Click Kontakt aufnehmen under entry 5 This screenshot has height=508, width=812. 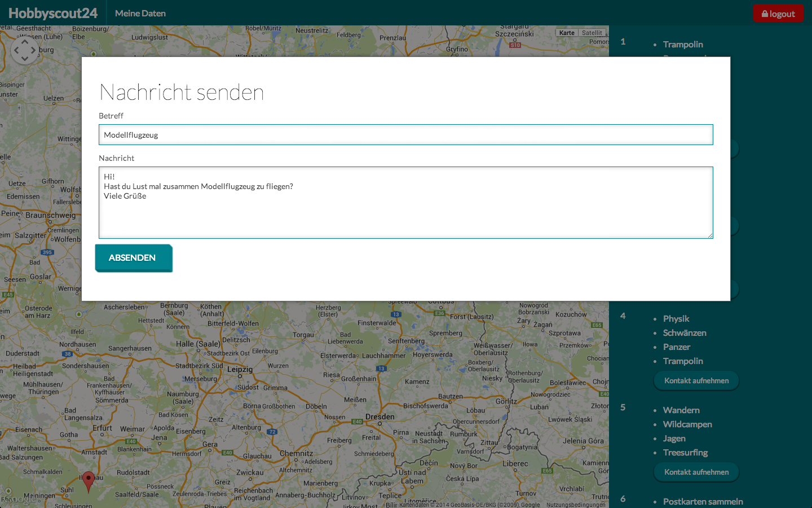tap(696, 472)
